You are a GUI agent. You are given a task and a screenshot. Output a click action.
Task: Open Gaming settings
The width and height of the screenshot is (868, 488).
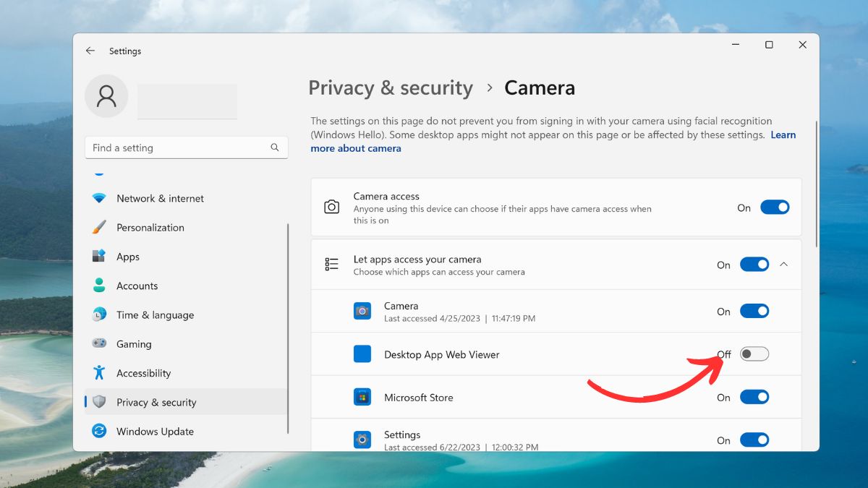pos(186,344)
